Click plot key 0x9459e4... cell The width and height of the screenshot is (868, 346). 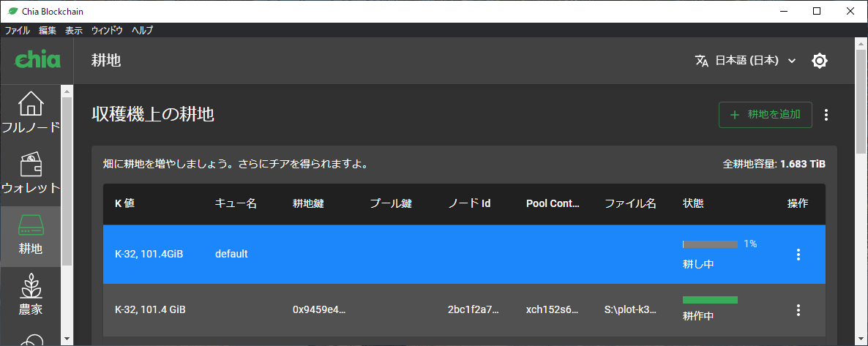(x=319, y=309)
